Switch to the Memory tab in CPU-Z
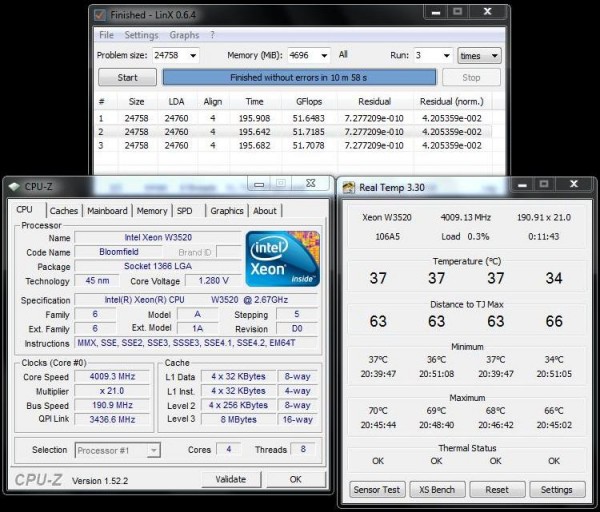Image resolution: width=600 pixels, height=512 pixels. [152, 211]
